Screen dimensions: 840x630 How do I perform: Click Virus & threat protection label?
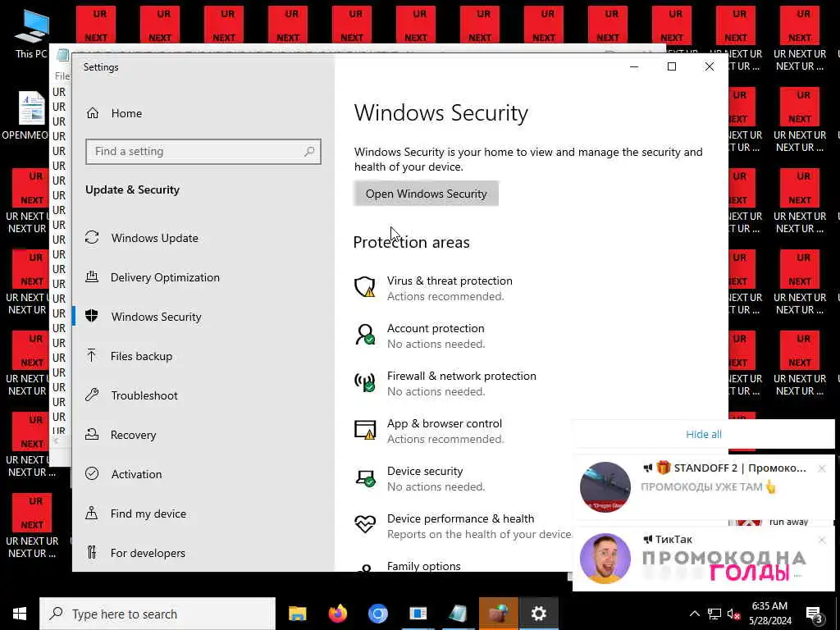pyautogui.click(x=450, y=281)
